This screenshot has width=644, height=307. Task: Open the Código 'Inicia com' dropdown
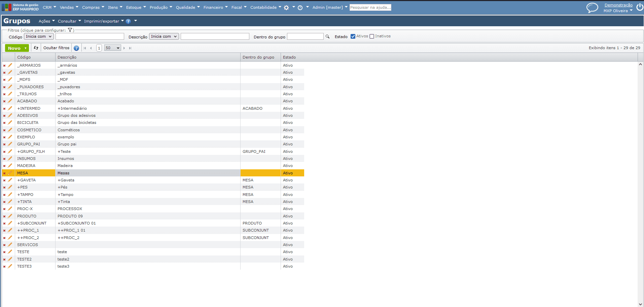coord(39,36)
